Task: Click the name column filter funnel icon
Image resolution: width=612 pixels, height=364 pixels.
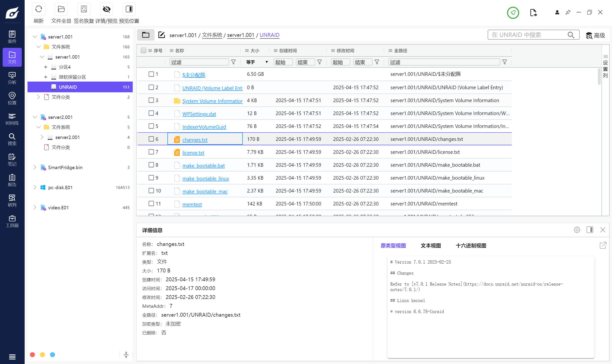Action: (233, 62)
